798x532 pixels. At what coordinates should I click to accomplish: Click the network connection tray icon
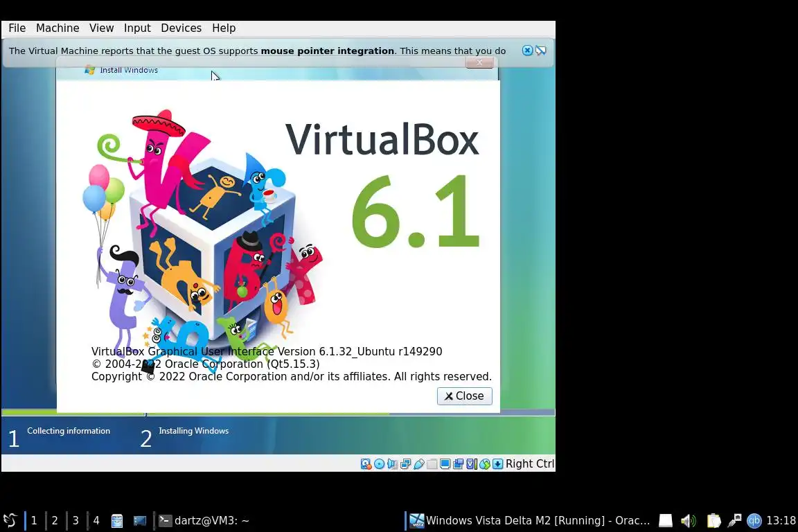tap(734, 520)
